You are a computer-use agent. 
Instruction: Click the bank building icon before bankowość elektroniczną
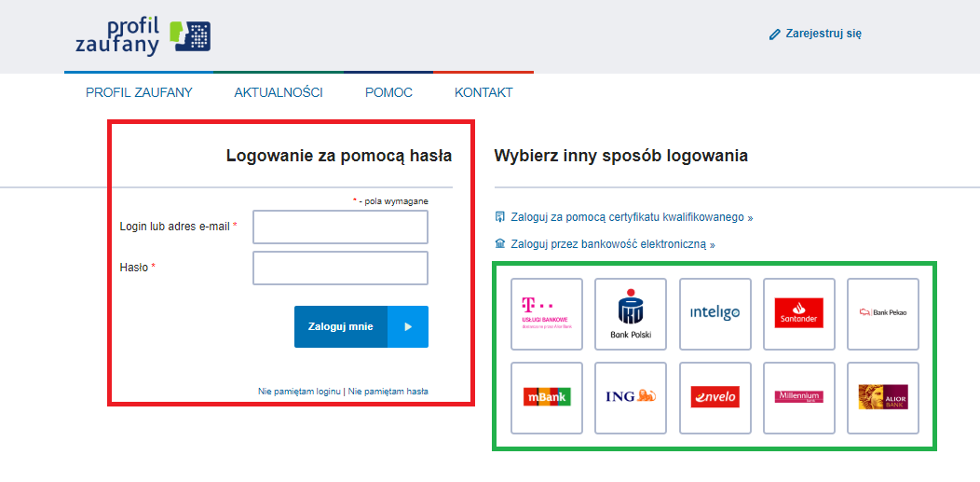[499, 243]
